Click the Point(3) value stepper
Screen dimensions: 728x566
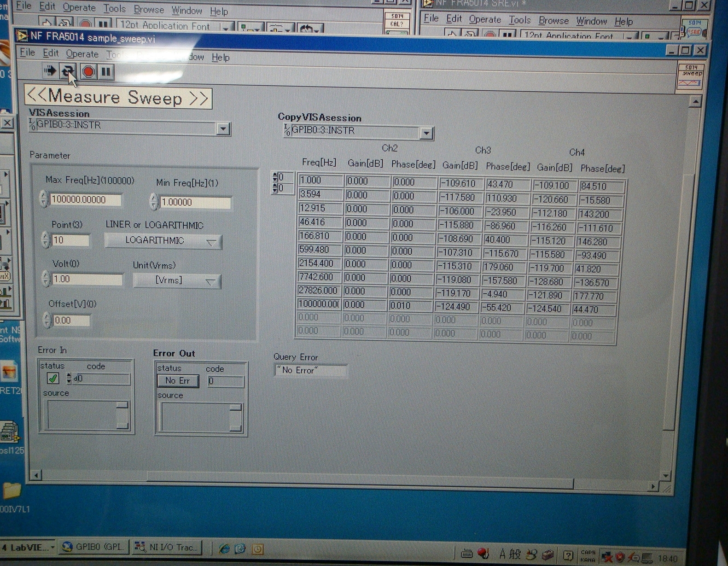pos(45,239)
